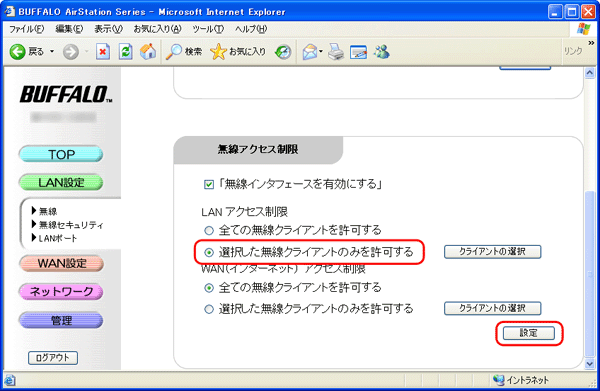Click the scrollbar down arrow
Image resolution: width=600 pixels, height=391 pixels.
click(590, 364)
